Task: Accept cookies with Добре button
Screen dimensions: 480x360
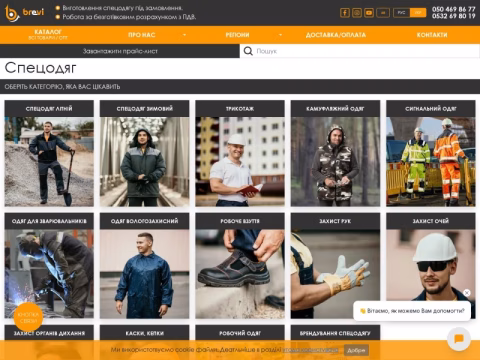Action: (356, 350)
